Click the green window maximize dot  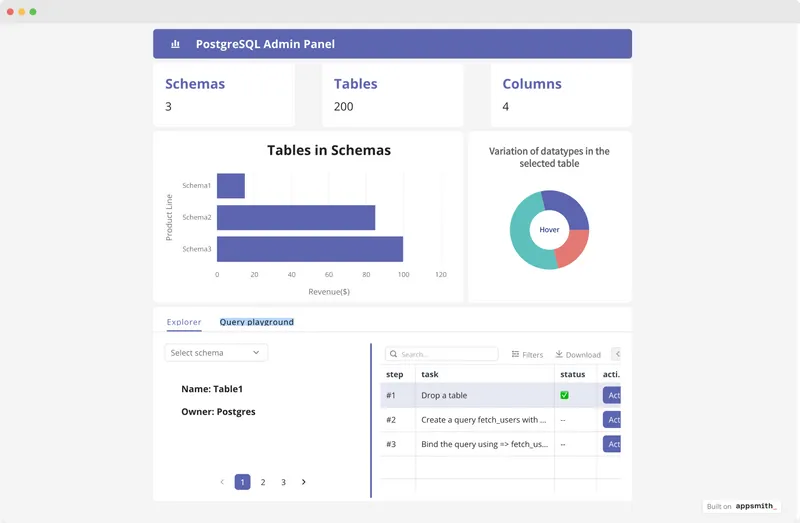coord(33,12)
